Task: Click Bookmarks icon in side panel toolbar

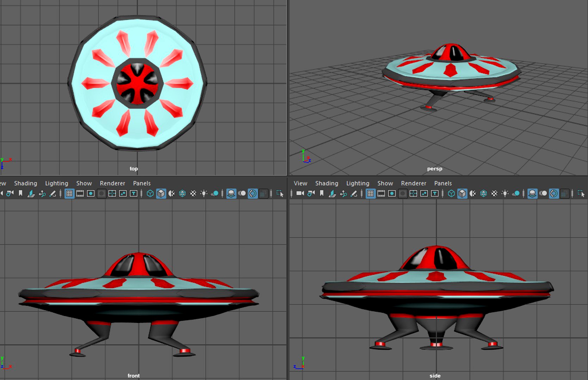Action: (322, 193)
